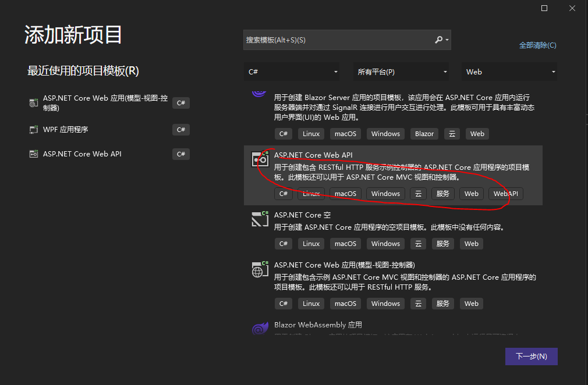Image resolution: width=588 pixels, height=385 pixels.
Task: Click the Blazor Server template description text
Action: [404, 108]
